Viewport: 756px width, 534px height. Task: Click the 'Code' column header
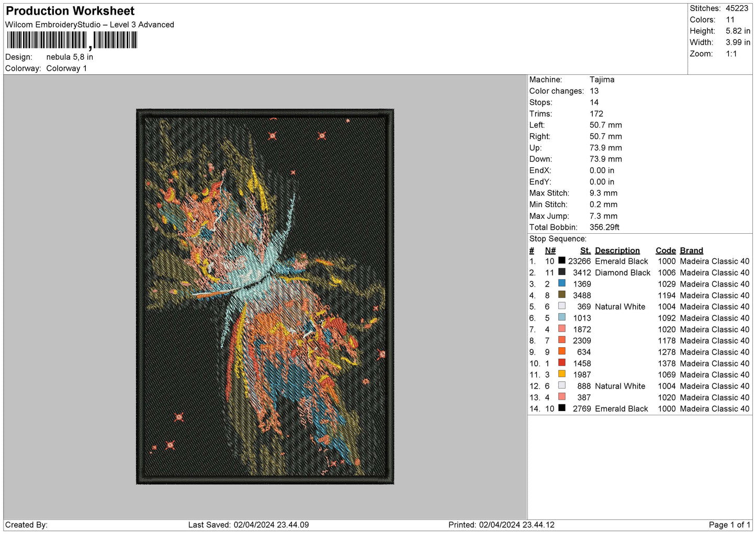(x=665, y=251)
